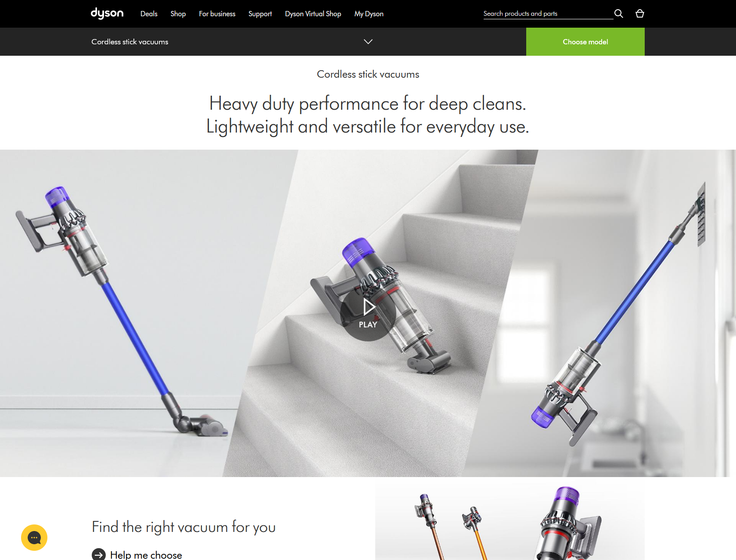Click the Help me choose arrow icon
The height and width of the screenshot is (560, 736).
click(x=99, y=555)
